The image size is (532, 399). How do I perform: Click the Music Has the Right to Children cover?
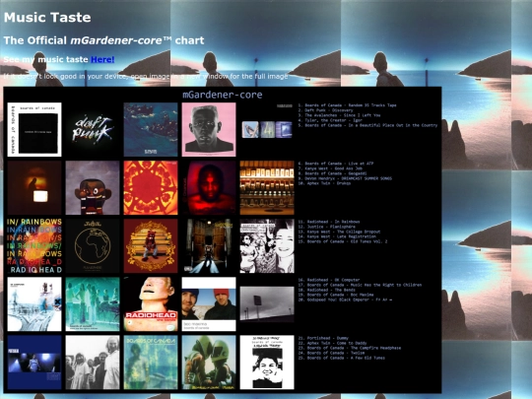pyautogui.click(x=93, y=304)
